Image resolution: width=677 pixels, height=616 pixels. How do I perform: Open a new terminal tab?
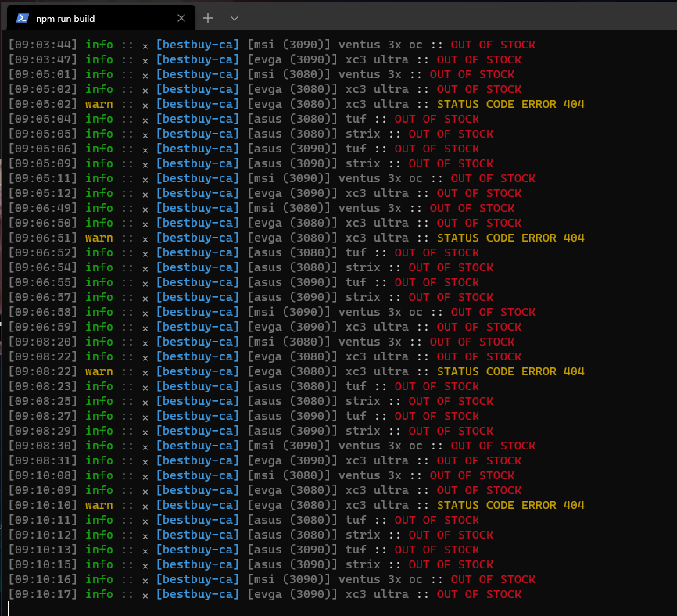pyautogui.click(x=208, y=18)
